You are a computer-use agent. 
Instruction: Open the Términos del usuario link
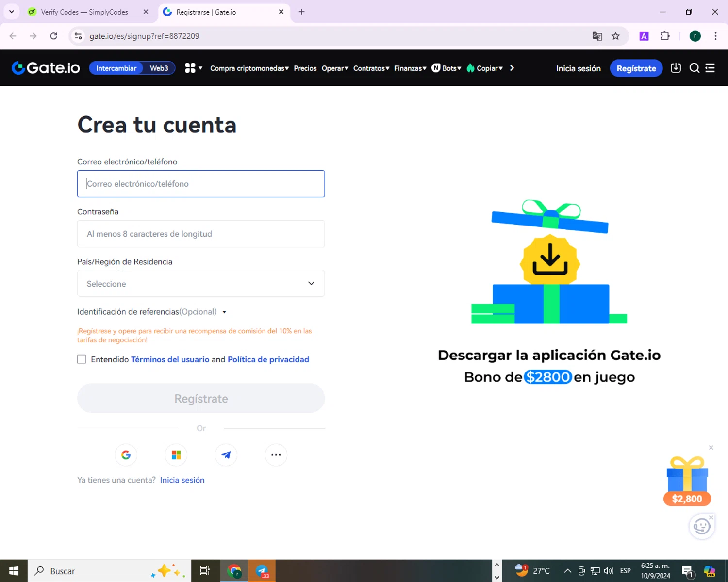170,359
